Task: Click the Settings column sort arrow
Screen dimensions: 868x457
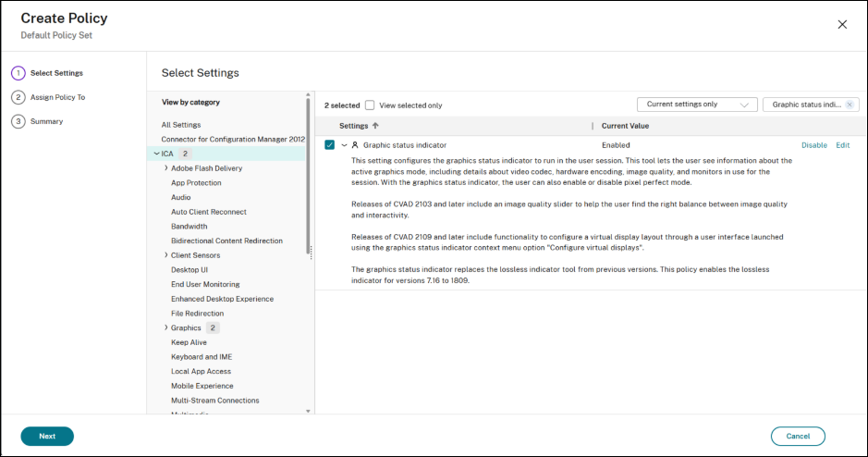Action: click(376, 125)
